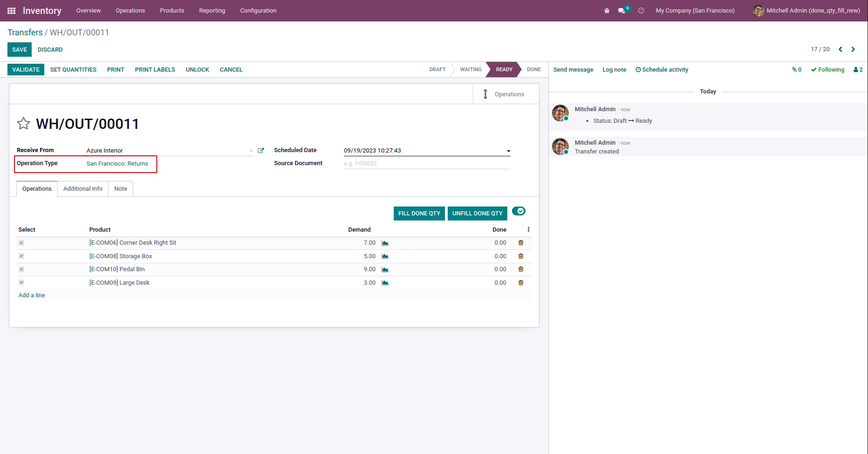Schedule an activity
The width and height of the screenshot is (868, 454).
[x=662, y=70]
